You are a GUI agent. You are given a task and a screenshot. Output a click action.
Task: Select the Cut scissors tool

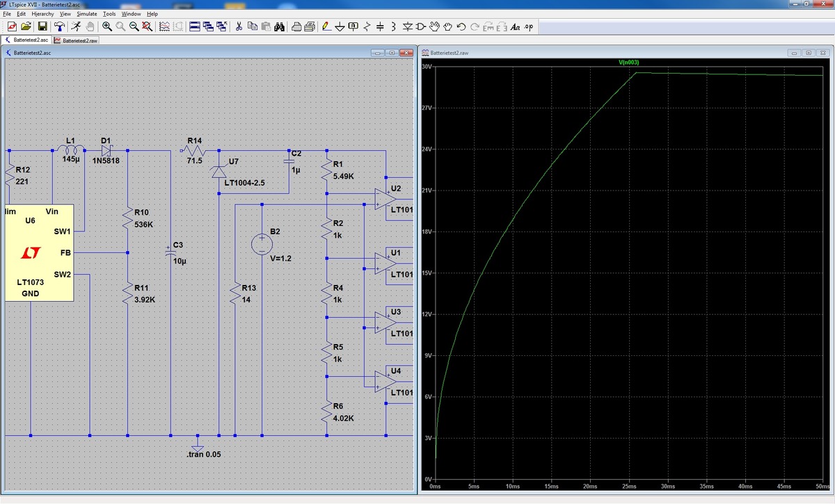239,26
